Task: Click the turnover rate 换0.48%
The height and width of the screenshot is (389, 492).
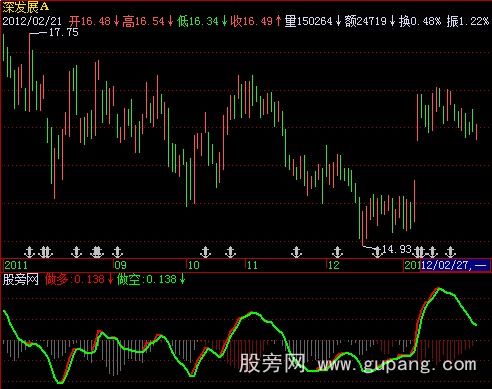Action: tap(420, 22)
